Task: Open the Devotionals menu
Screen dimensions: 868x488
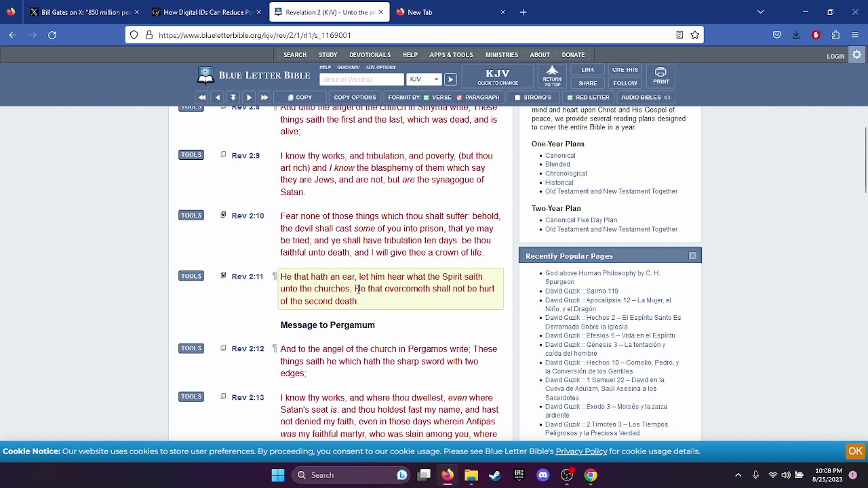Action: 370,55
